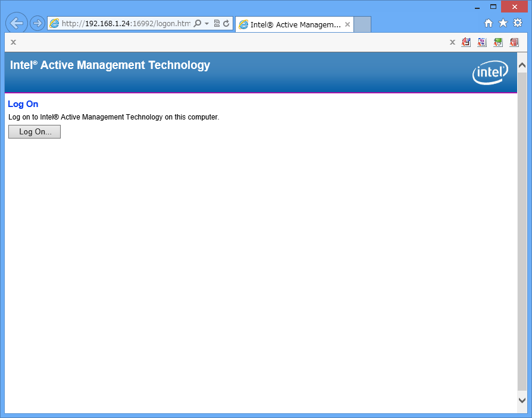Click the Intel logo in the header

tap(490, 72)
